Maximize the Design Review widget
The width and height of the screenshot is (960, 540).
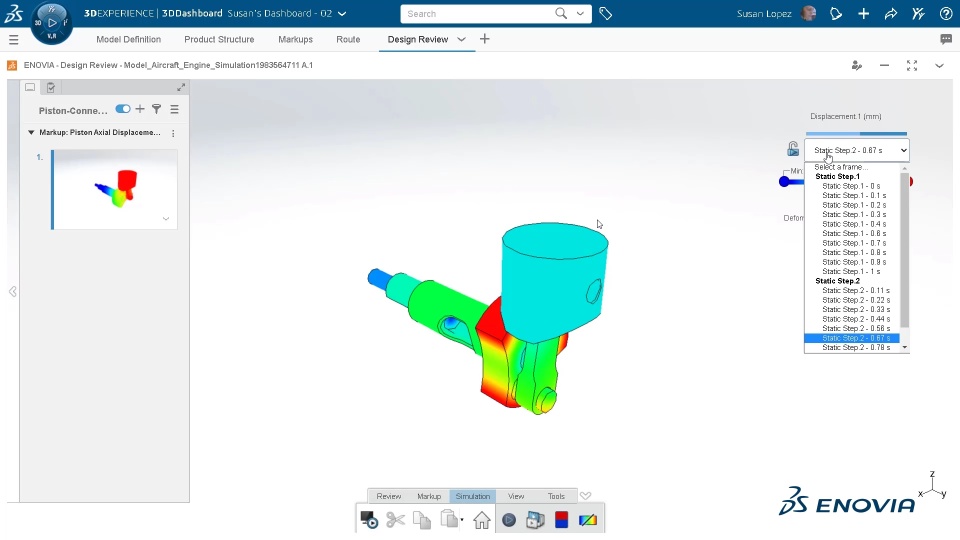912,66
